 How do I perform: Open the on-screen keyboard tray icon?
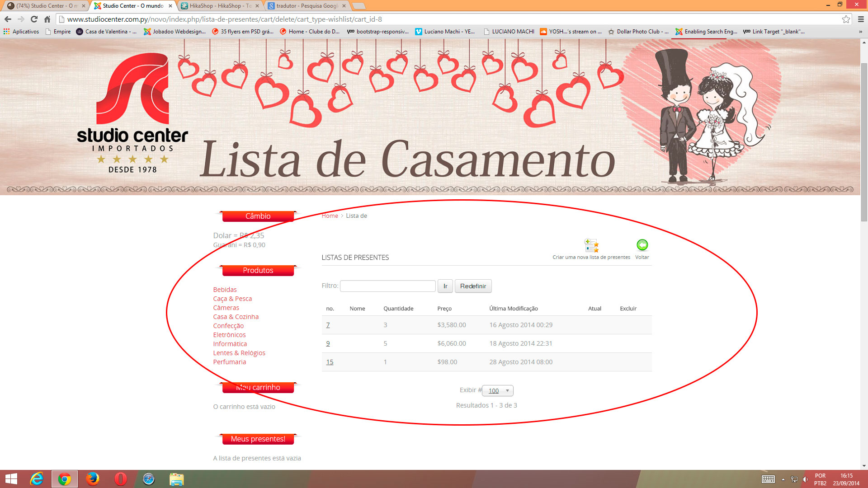pyautogui.click(x=768, y=479)
